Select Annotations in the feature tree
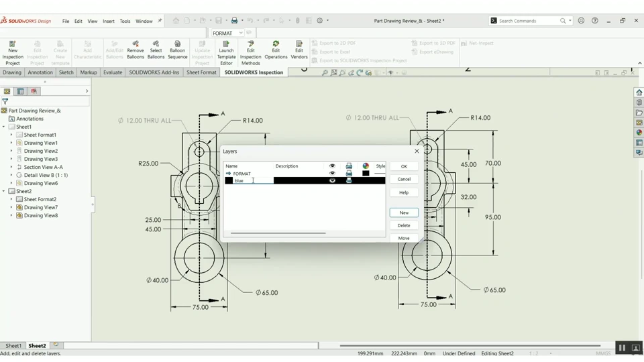The height and width of the screenshot is (362, 644). (x=30, y=119)
